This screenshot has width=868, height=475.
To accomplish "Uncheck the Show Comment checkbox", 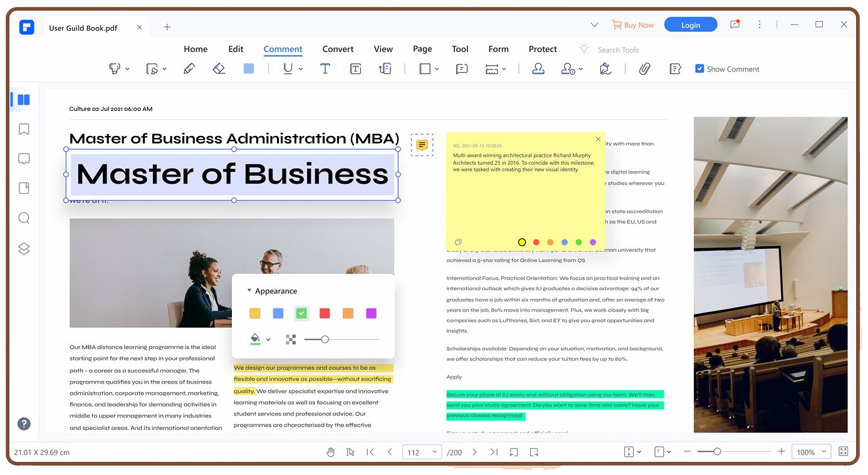I will tap(699, 69).
